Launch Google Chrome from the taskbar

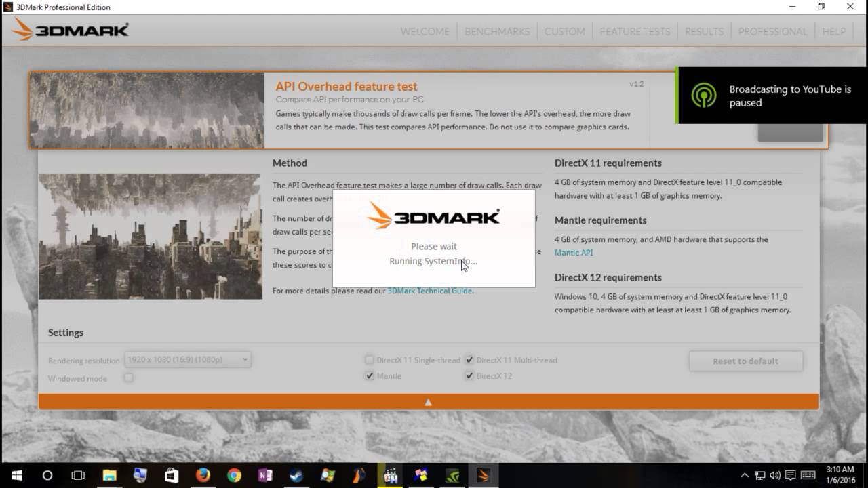[234, 475]
